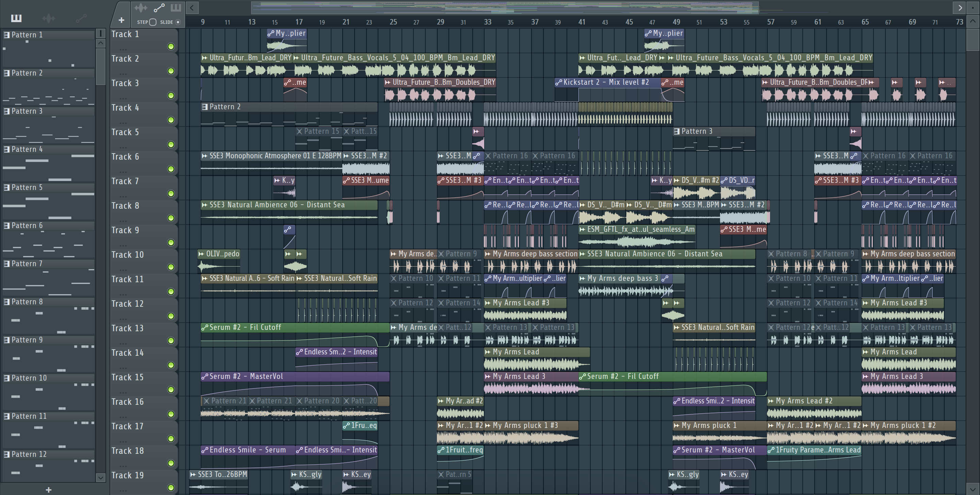
Task: Toggle pattern clip focus in playlist header
Action: pos(176,7)
